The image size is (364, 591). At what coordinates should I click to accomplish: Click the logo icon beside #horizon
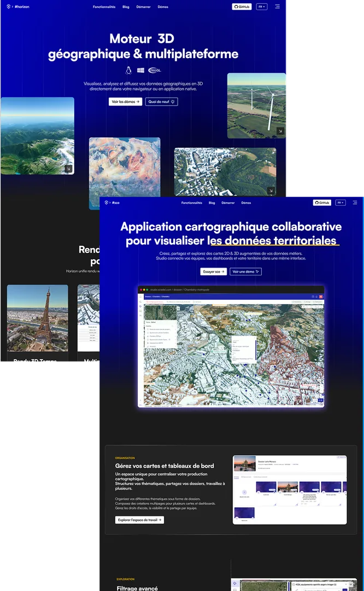8,7
